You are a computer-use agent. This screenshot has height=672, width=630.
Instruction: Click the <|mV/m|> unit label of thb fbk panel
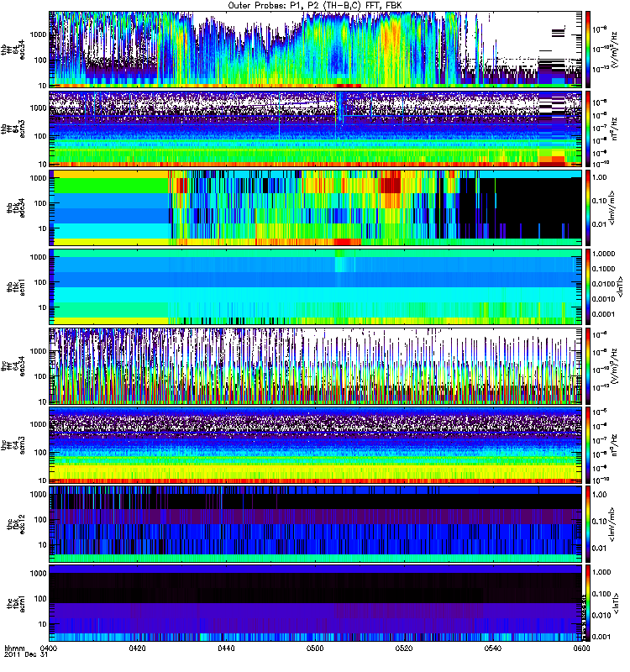tap(612, 207)
